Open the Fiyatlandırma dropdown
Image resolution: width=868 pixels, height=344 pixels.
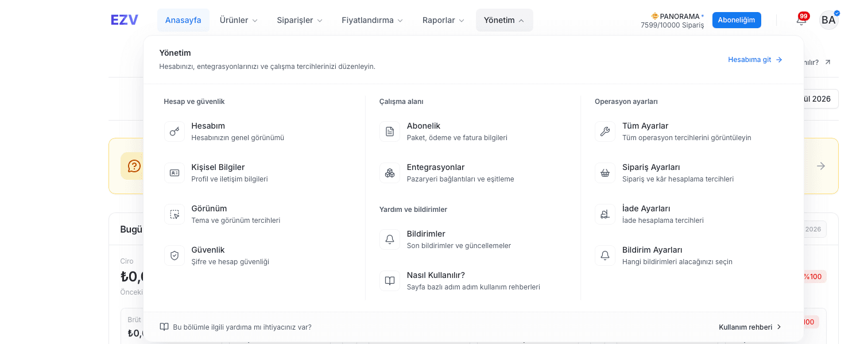[372, 20]
